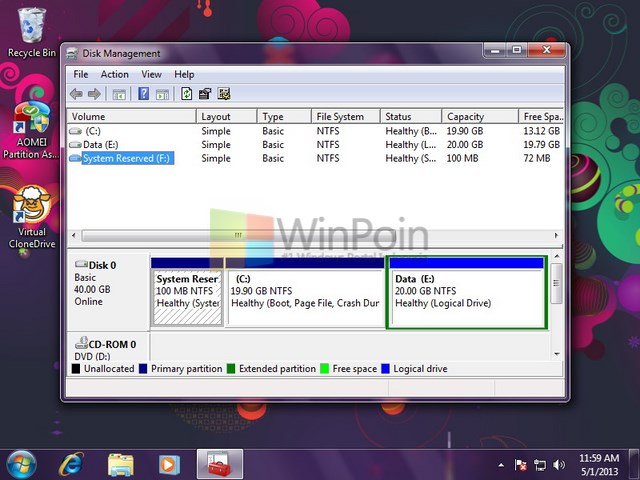
Task: Click the disk pane scroll down arrow
Action: click(x=557, y=354)
